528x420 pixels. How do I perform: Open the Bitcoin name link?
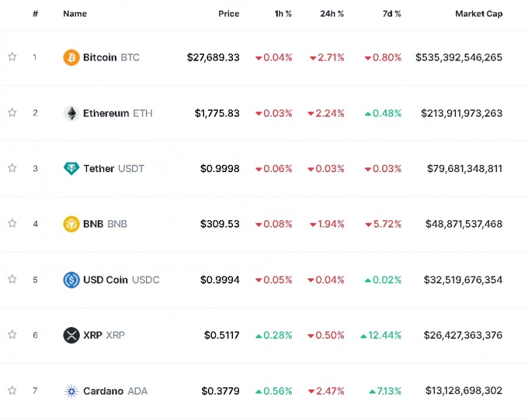click(x=100, y=57)
